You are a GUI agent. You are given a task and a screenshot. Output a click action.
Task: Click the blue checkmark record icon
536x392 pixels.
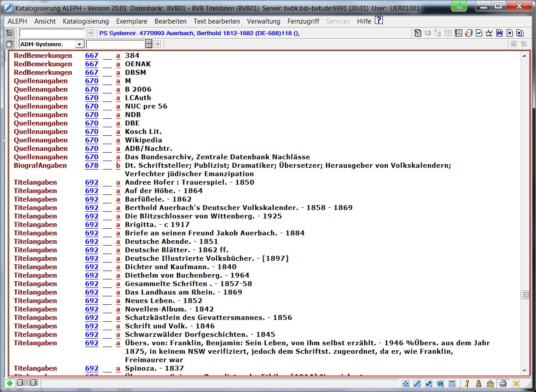click(x=479, y=33)
